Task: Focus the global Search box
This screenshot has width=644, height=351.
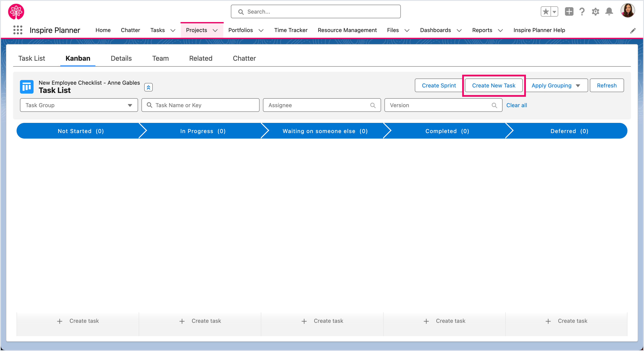Action: click(315, 11)
